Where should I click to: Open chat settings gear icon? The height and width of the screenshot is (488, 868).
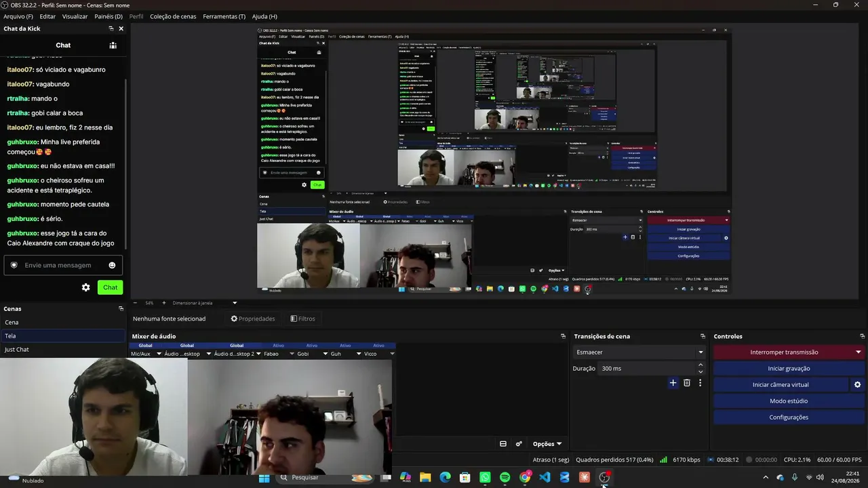(x=85, y=287)
